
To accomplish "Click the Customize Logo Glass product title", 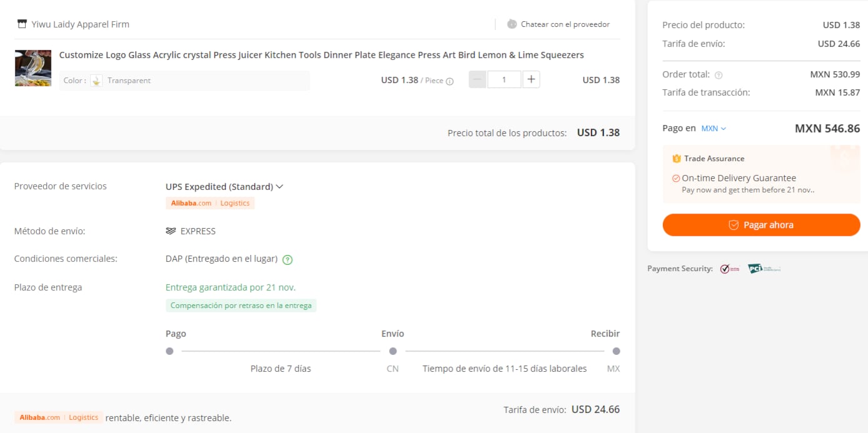I will click(x=321, y=55).
